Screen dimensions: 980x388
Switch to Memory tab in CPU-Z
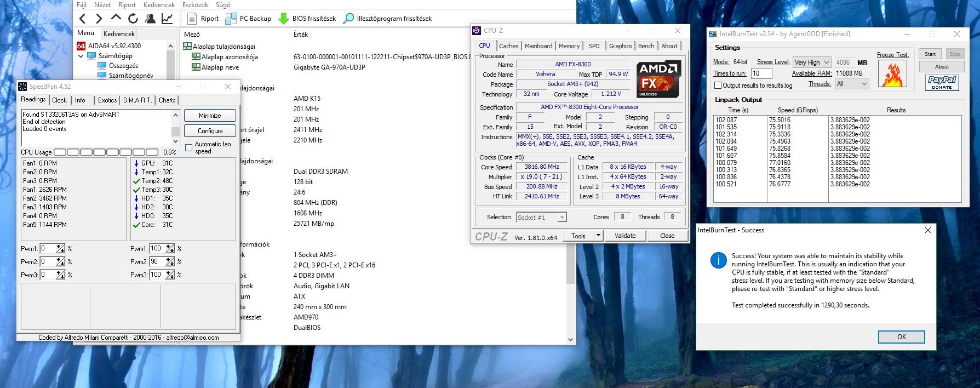(x=569, y=46)
